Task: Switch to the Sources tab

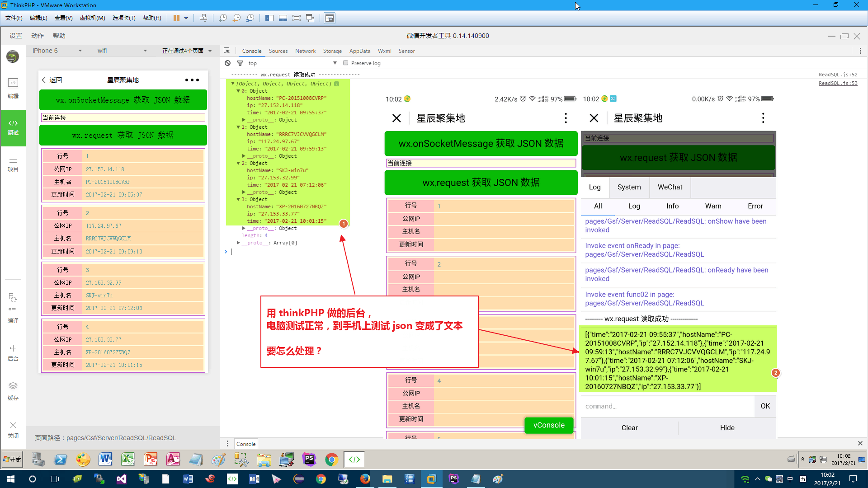Action: (x=278, y=51)
